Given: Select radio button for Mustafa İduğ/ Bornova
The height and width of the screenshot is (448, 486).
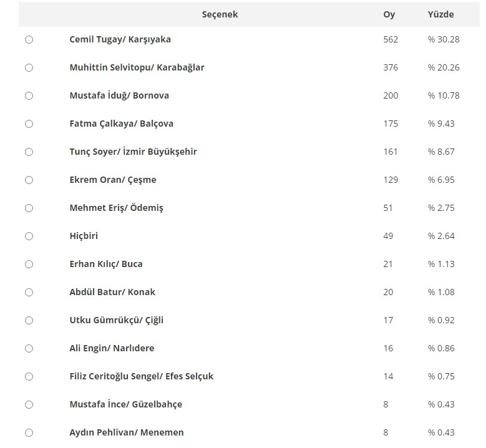Looking at the screenshot, I should coord(29,96).
